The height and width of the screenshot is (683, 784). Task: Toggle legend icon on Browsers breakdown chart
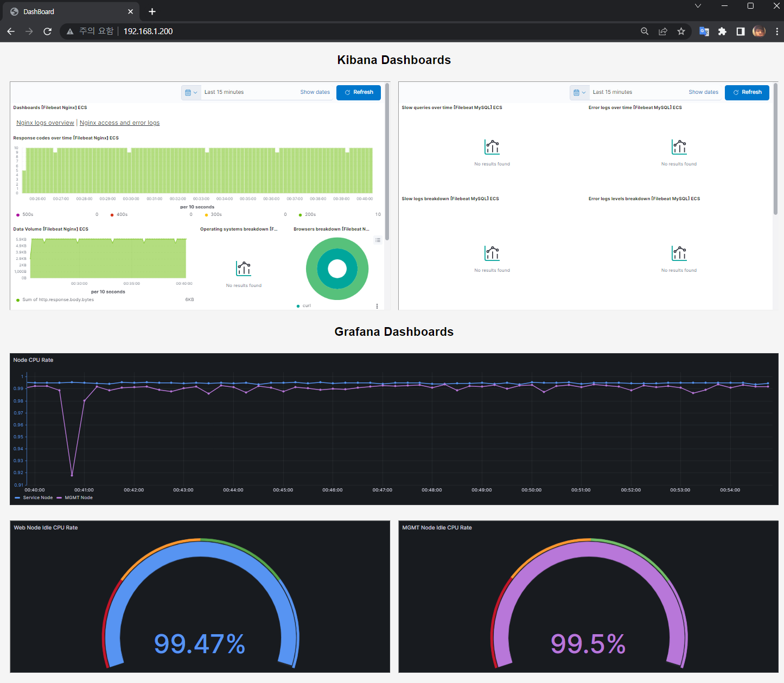(x=378, y=240)
